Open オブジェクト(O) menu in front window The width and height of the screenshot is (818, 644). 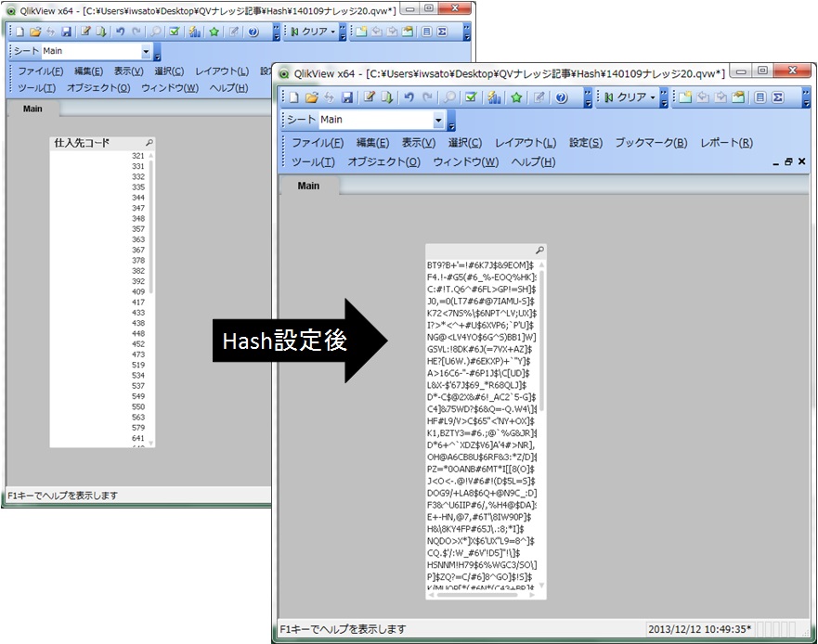(384, 161)
